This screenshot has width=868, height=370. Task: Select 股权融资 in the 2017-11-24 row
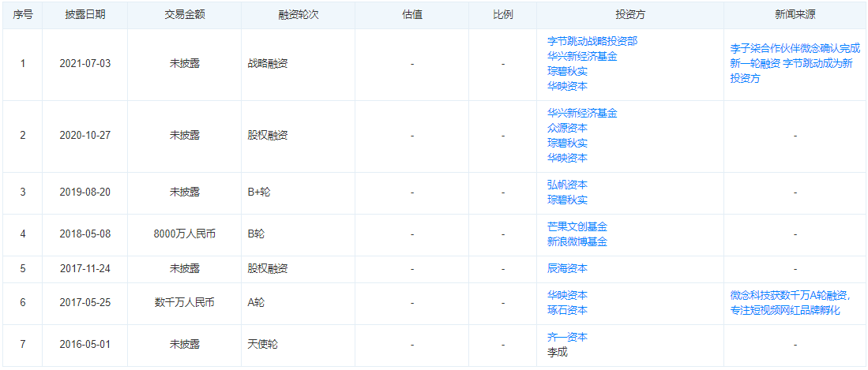pyautogui.click(x=268, y=269)
